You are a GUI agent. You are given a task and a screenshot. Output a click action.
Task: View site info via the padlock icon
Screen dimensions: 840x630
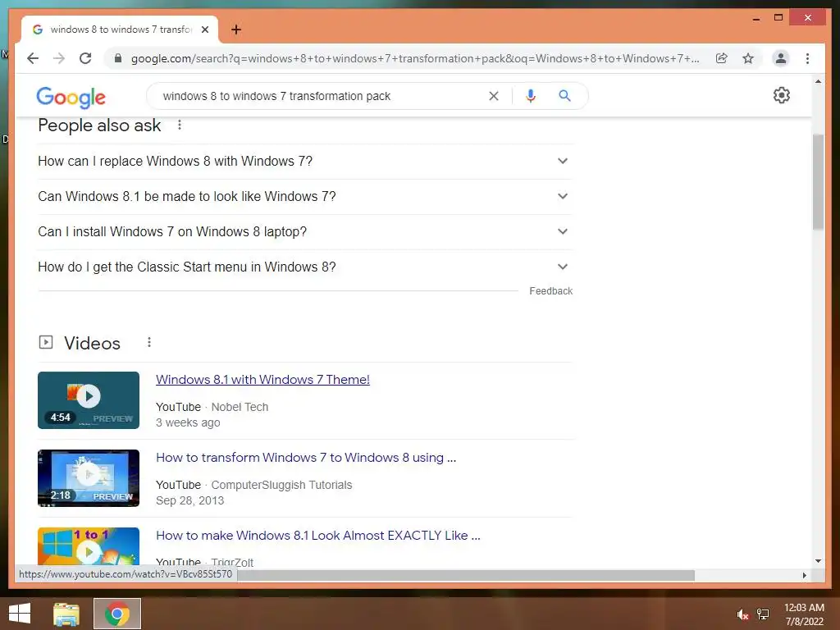pos(118,58)
